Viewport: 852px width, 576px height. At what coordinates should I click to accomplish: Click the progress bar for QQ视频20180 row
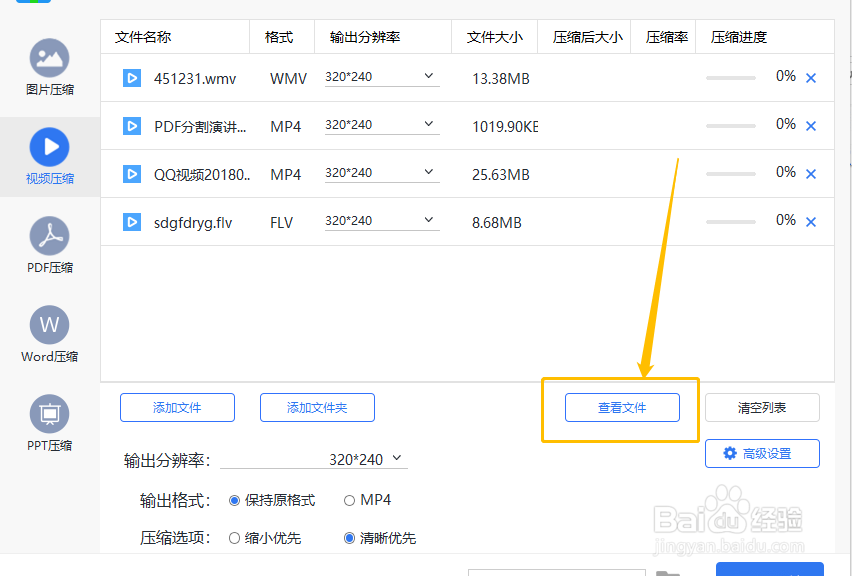click(x=731, y=174)
